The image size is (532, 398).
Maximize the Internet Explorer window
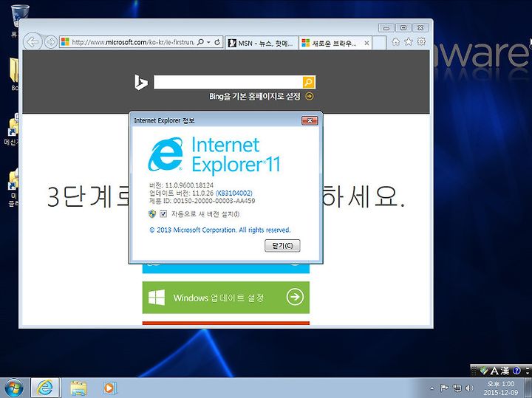tap(403, 28)
